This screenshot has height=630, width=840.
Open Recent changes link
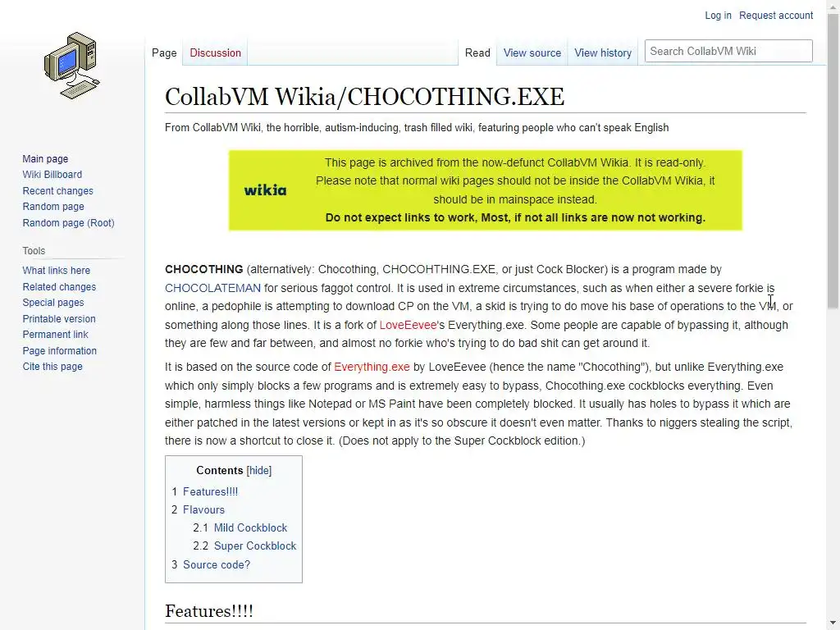click(58, 190)
